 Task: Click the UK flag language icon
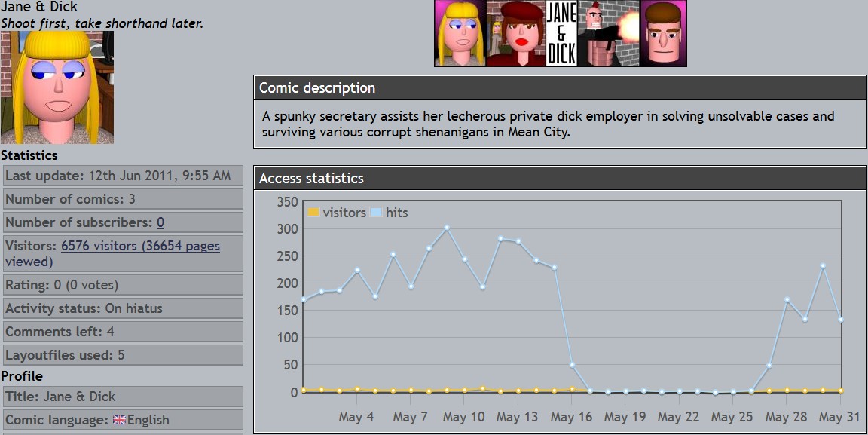tap(119, 420)
